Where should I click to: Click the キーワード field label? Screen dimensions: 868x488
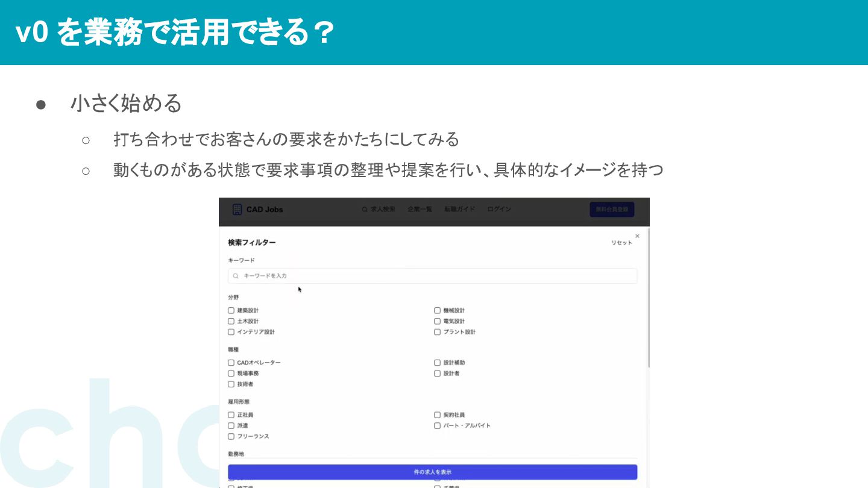point(241,260)
